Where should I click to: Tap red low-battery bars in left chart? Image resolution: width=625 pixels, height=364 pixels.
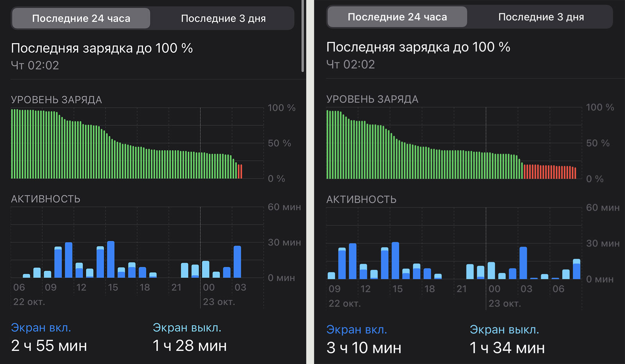(x=240, y=172)
